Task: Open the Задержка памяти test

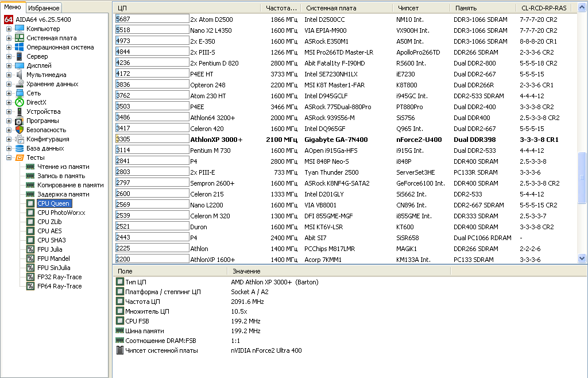Action: tap(63, 194)
